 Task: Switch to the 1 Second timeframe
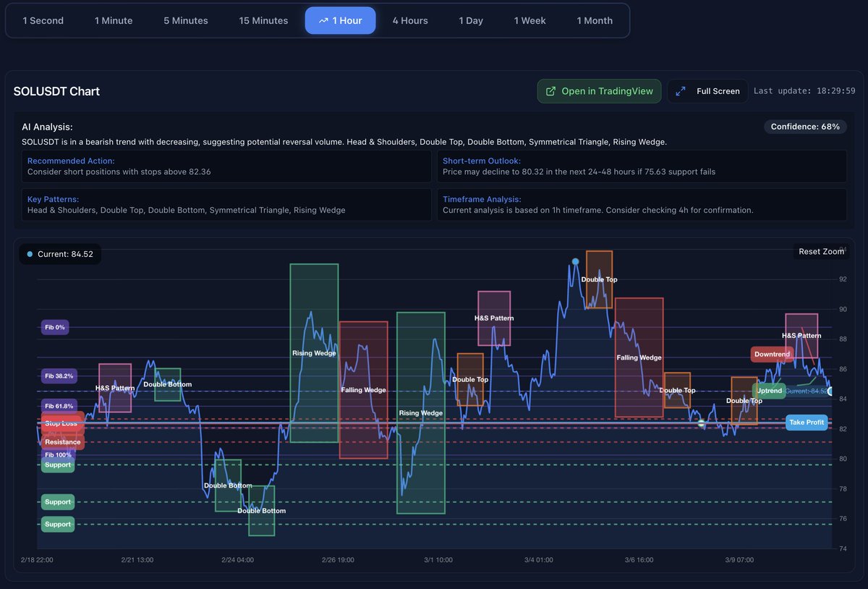[x=43, y=20]
